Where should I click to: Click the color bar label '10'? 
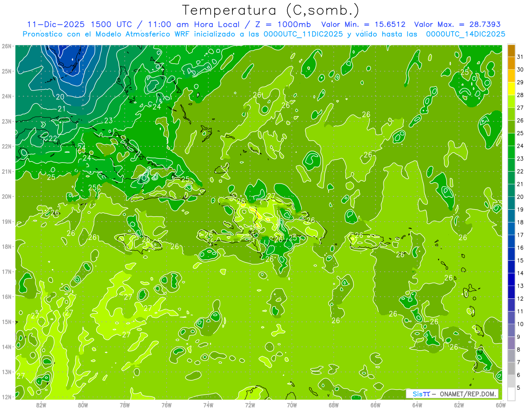(x=520, y=324)
